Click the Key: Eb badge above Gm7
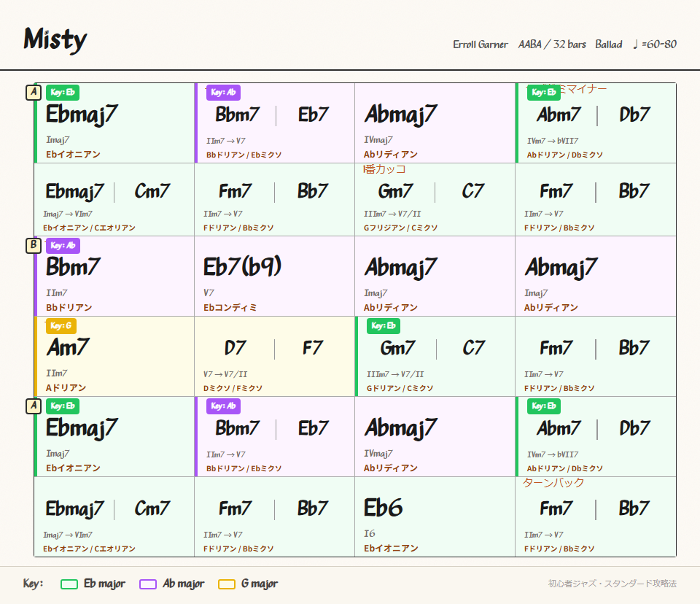 click(x=383, y=326)
